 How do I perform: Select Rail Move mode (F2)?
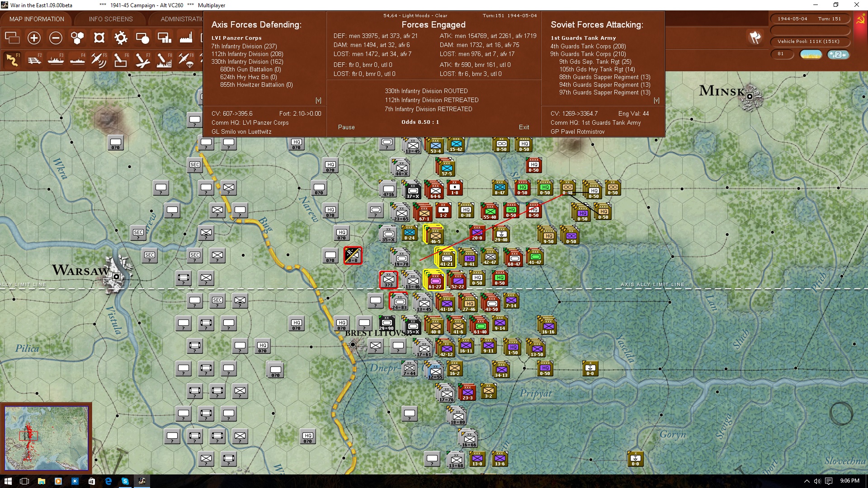pos(34,60)
